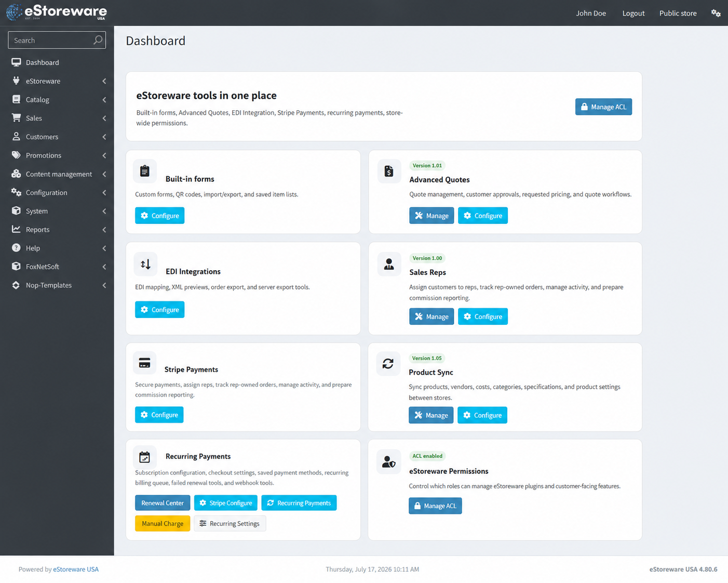This screenshot has height=583, width=728.
Task: Expand the Help menu chevron
Action: pyautogui.click(x=104, y=248)
